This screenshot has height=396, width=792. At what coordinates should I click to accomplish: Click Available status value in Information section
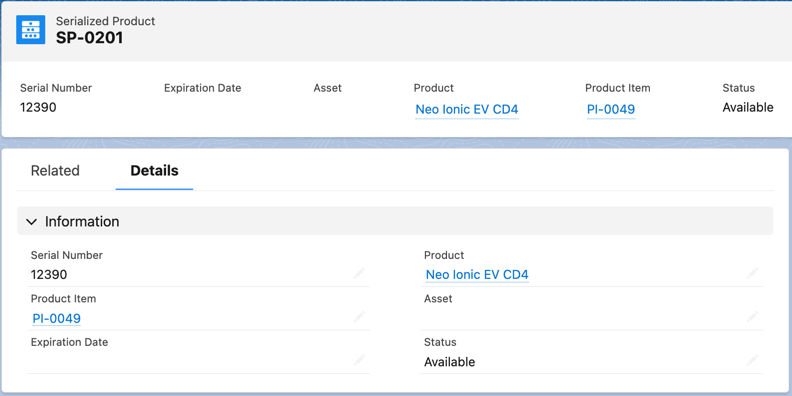click(450, 362)
